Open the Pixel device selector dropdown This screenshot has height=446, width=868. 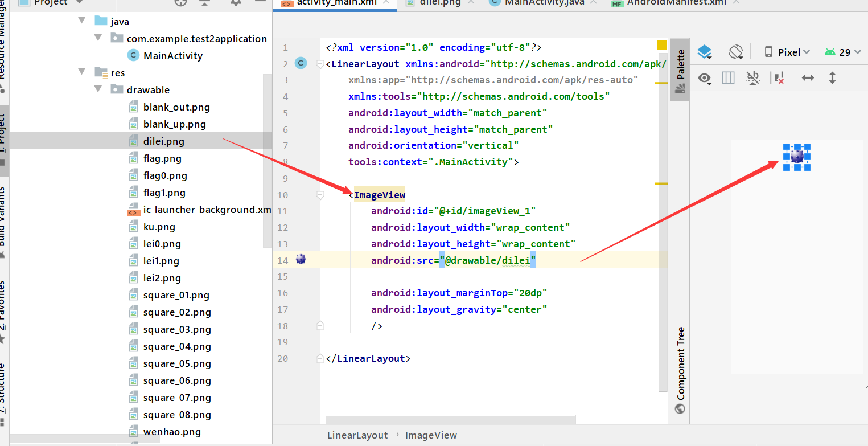(x=787, y=52)
